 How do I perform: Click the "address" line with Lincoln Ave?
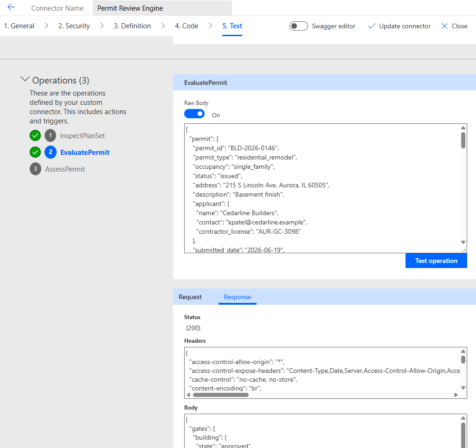261,185
